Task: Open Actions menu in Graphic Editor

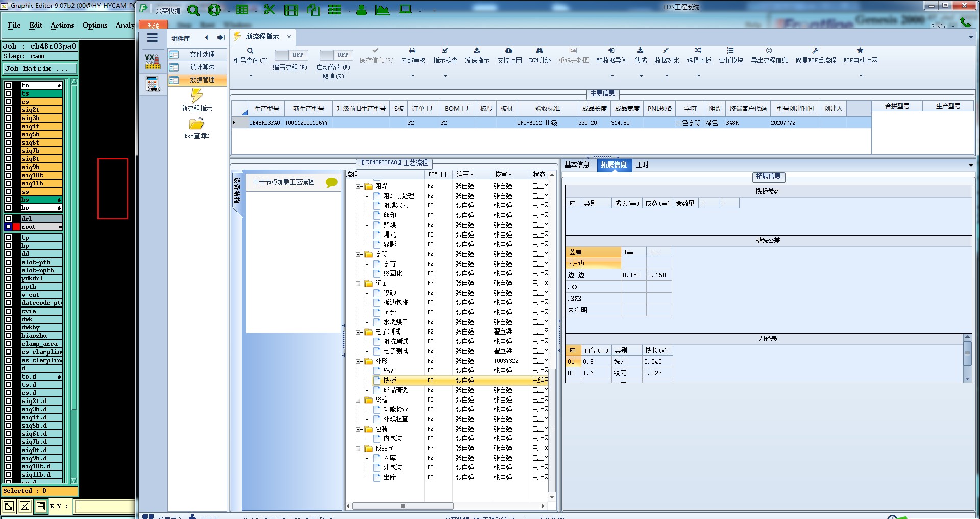Action: pos(62,25)
